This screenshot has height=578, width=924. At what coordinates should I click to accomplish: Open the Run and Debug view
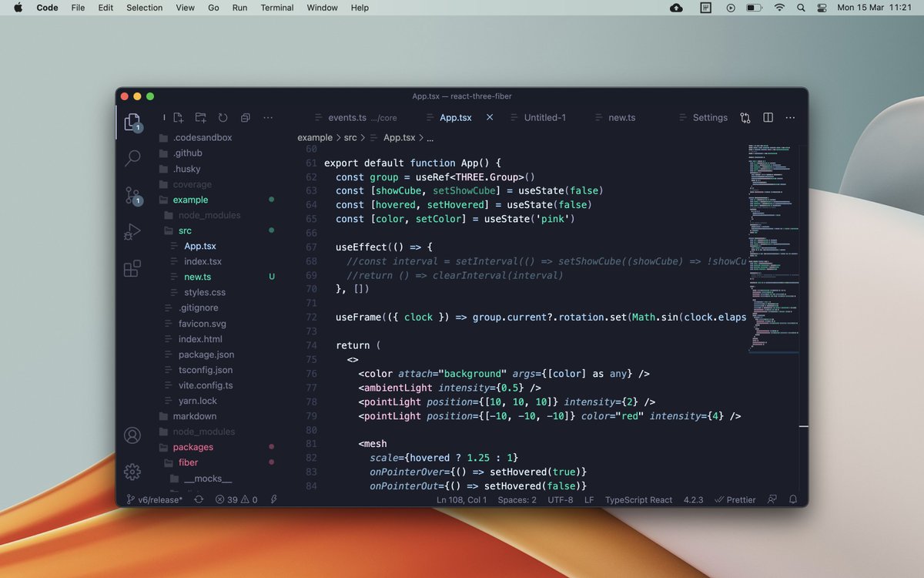pyautogui.click(x=132, y=231)
